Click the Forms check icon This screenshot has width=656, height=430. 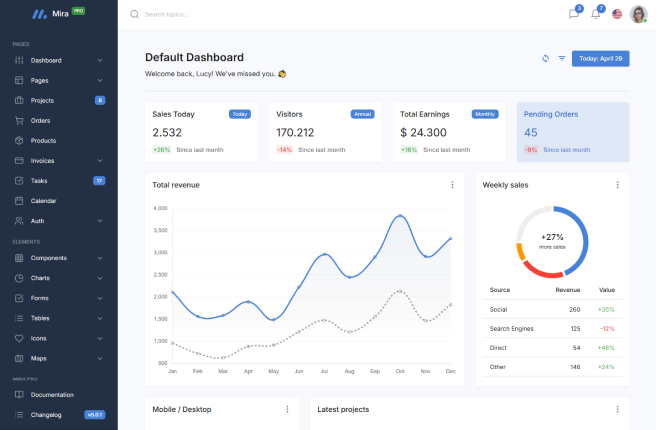click(19, 298)
